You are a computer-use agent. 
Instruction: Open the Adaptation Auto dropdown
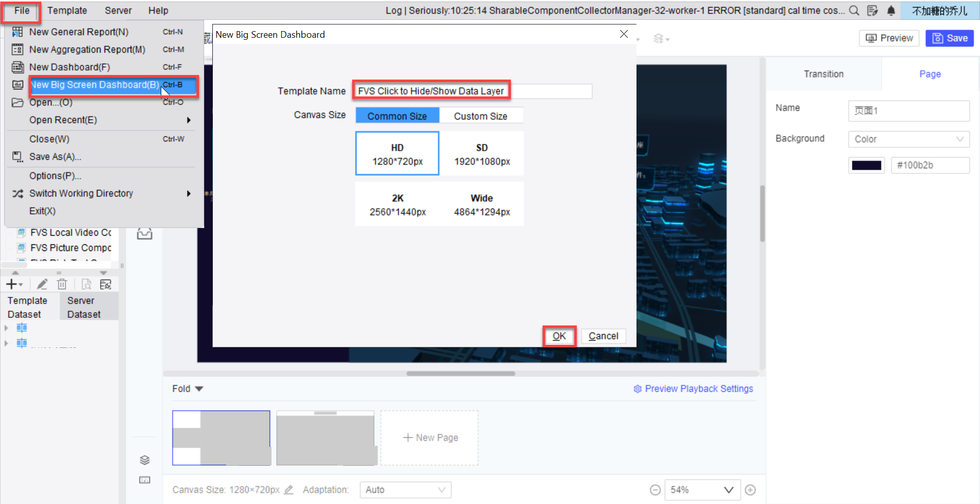405,490
